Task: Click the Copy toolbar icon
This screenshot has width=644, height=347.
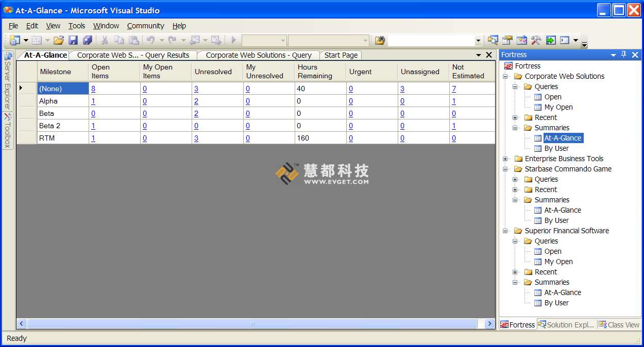Action: coord(119,40)
